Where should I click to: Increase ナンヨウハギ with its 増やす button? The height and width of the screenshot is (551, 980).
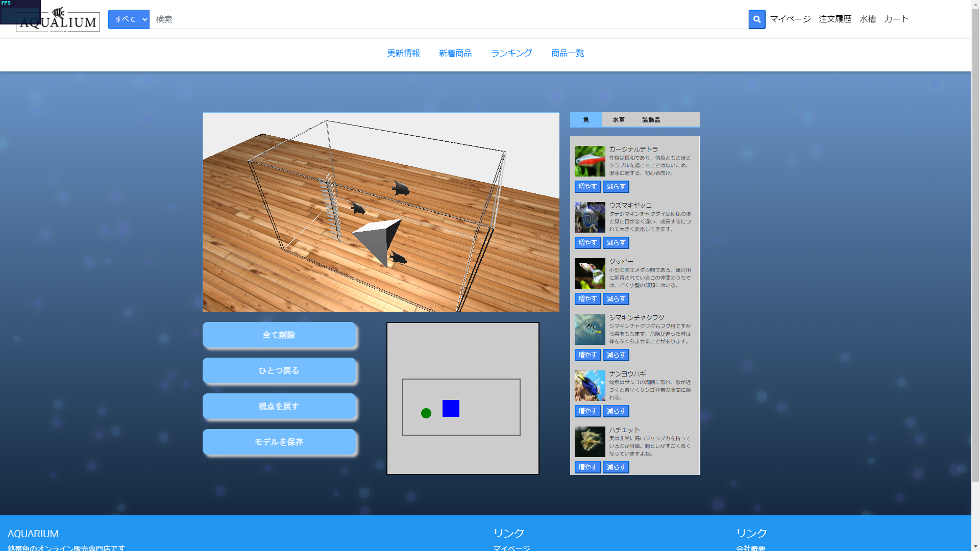pos(587,411)
